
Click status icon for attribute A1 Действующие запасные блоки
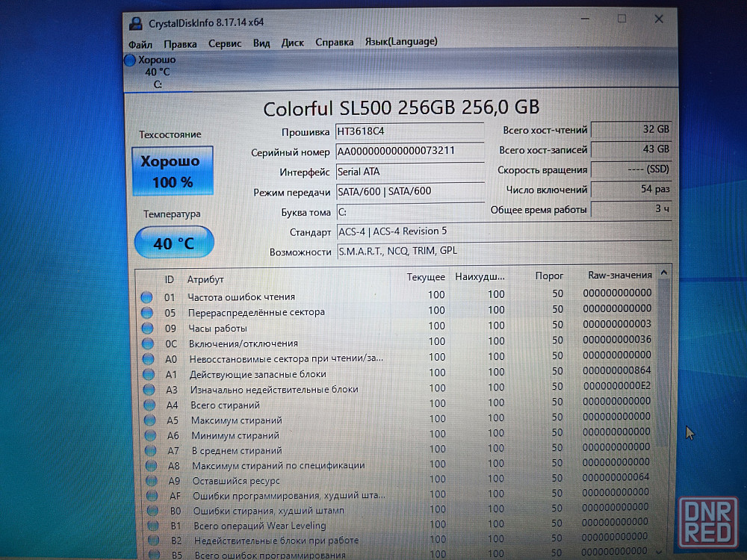click(149, 375)
